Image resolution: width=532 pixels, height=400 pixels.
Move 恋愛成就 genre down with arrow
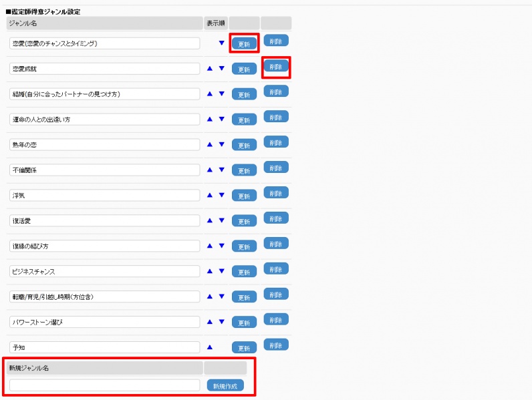coord(221,68)
